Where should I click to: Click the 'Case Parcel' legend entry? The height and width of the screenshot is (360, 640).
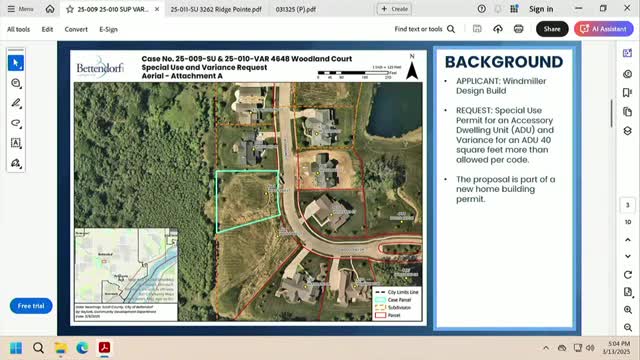pos(394,300)
